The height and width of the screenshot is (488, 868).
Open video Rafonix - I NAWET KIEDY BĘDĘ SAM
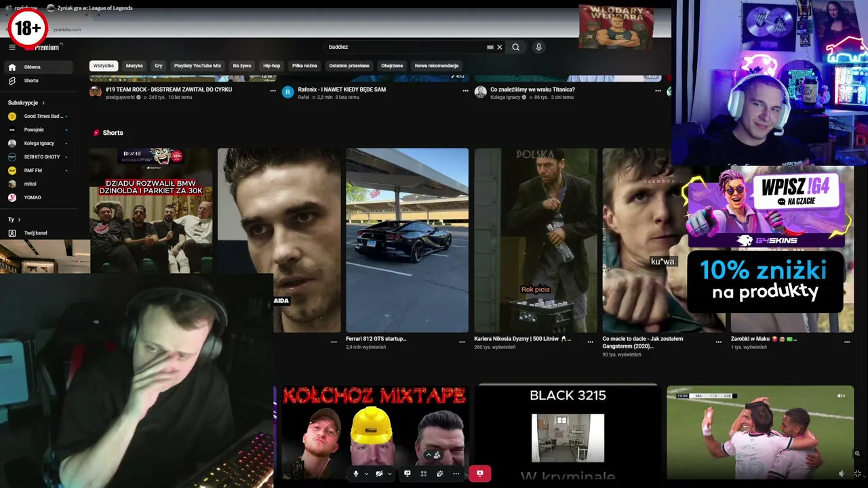pos(342,89)
